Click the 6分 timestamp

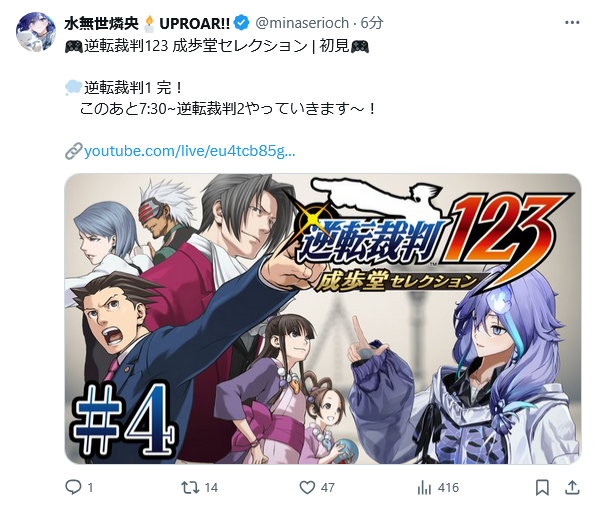(x=371, y=23)
